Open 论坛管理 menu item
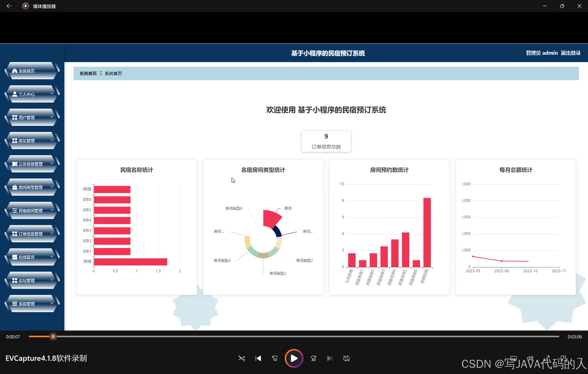 [27, 280]
